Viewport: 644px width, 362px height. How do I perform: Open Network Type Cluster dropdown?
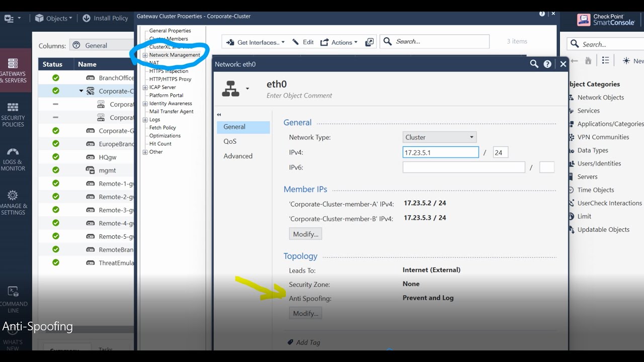click(x=440, y=137)
